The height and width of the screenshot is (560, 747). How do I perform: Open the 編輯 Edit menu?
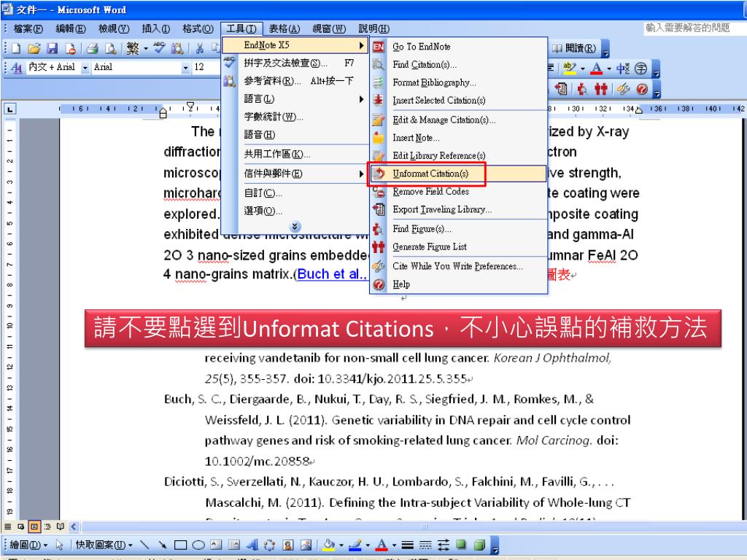(71, 28)
